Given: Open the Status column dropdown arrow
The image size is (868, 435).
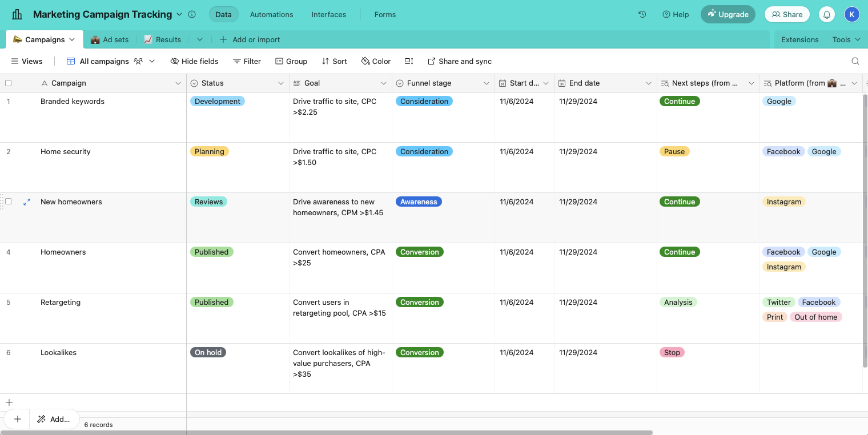Looking at the screenshot, I should point(281,83).
